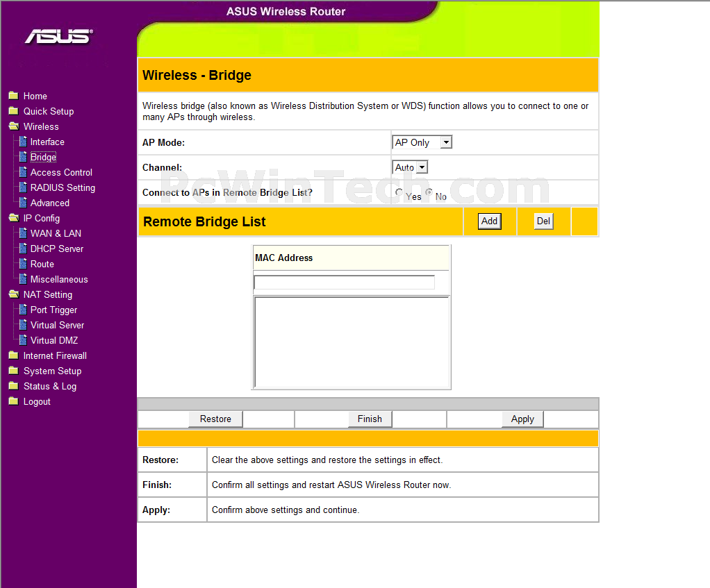Open WAN & LAN settings
Screen dimensions: 710x588
pos(56,233)
